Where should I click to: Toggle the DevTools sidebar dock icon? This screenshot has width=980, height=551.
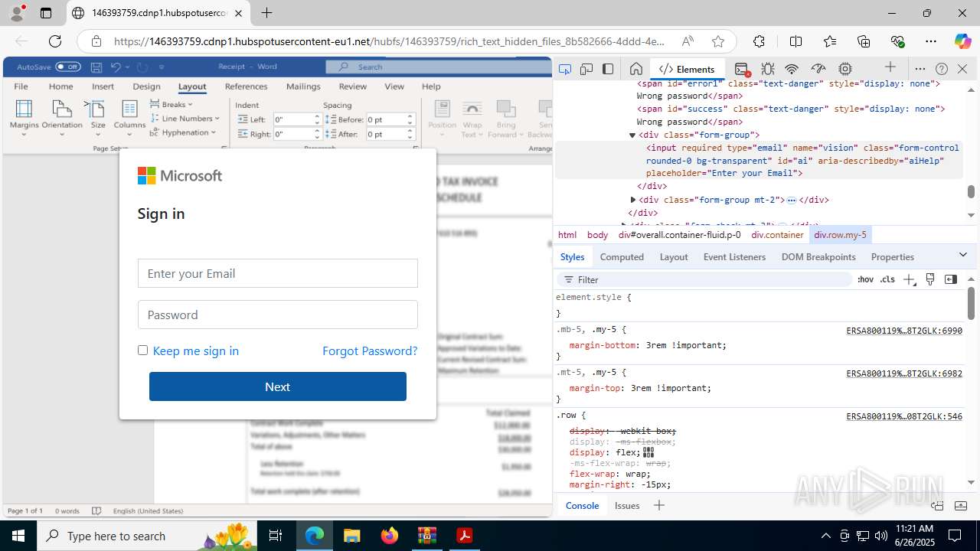click(608, 69)
